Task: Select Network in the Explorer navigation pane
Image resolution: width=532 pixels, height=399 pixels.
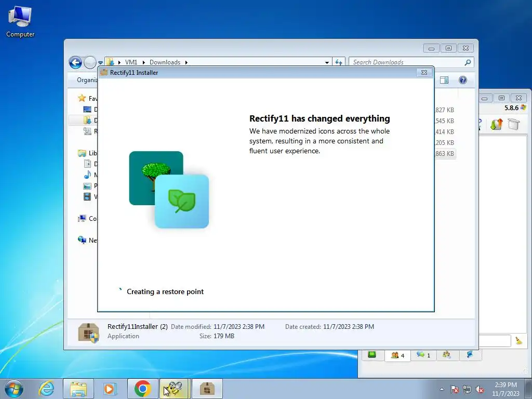Action: click(x=87, y=240)
